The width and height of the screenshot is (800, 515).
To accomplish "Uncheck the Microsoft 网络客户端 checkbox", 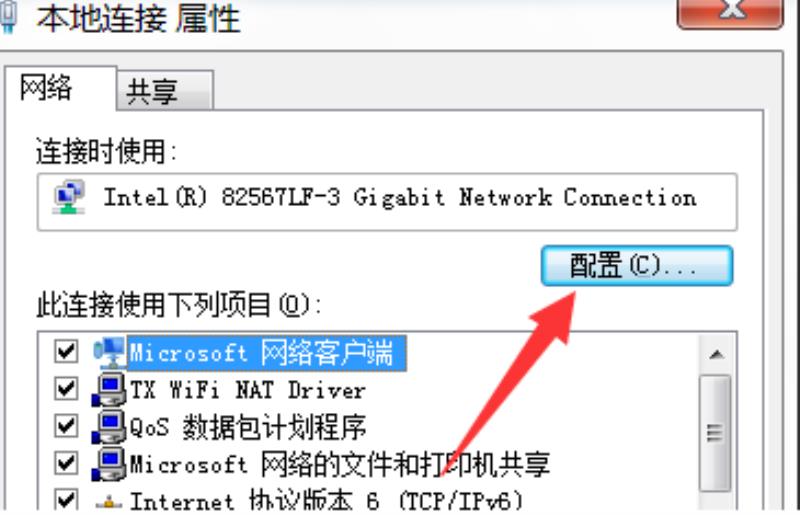I will tap(66, 352).
